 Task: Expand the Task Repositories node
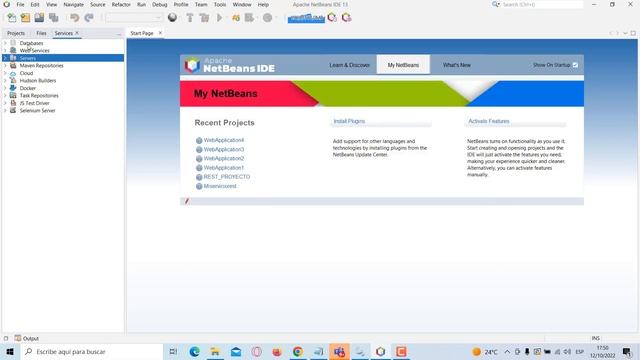pyautogui.click(x=5, y=96)
